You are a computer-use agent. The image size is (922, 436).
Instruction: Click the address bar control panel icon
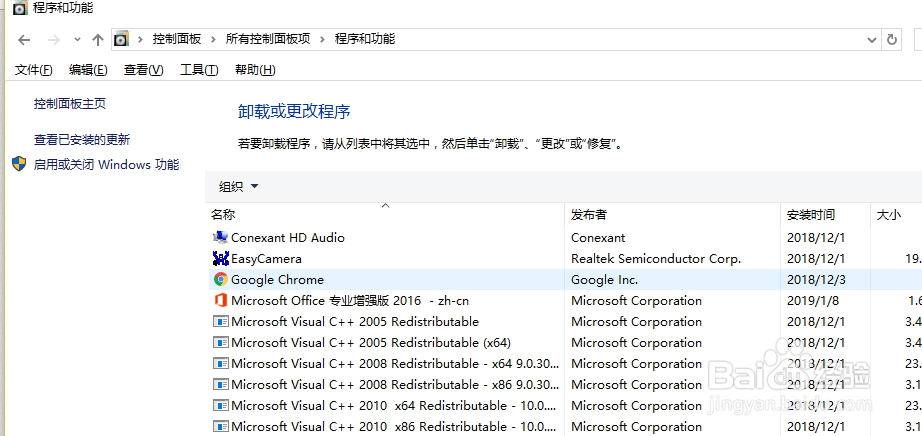click(x=121, y=39)
